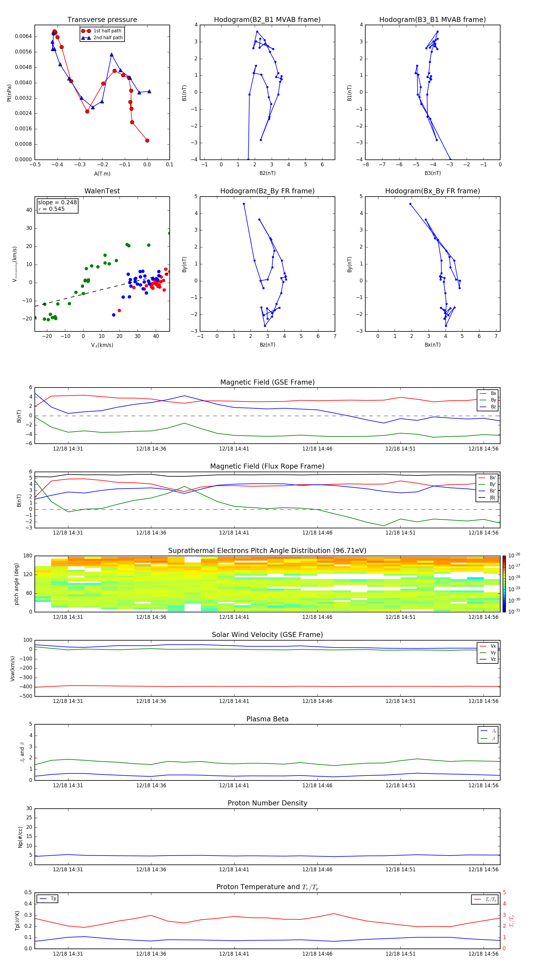The image size is (535, 980).
Task: Click the 'Magnetic Field (Flux Rope Frame)' title
Action: [267, 467]
